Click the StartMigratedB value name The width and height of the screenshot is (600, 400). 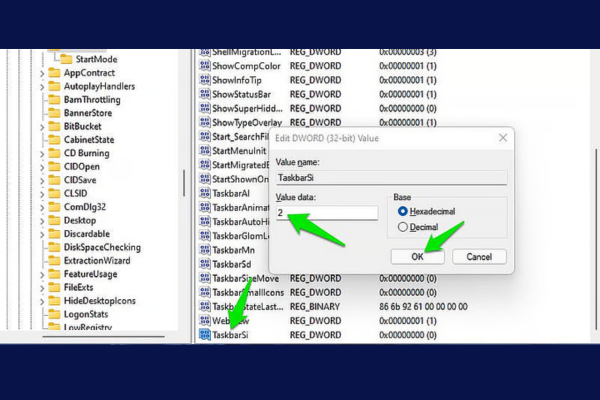241,165
